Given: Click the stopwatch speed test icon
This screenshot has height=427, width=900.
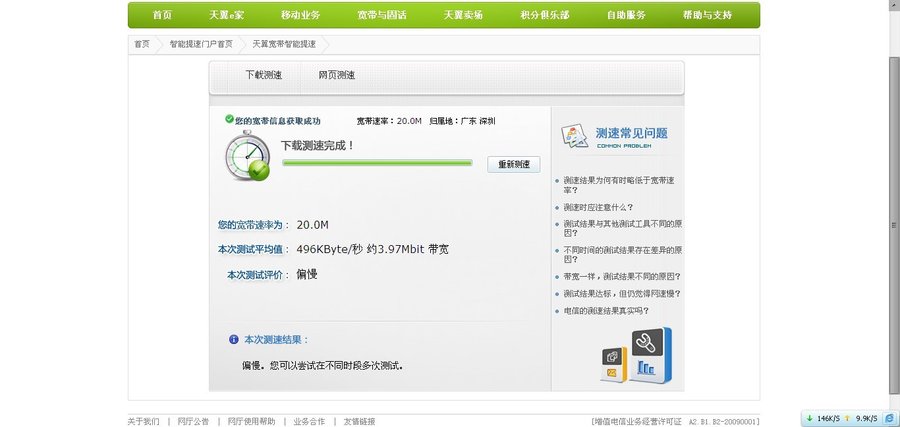Looking at the screenshot, I should (247, 156).
